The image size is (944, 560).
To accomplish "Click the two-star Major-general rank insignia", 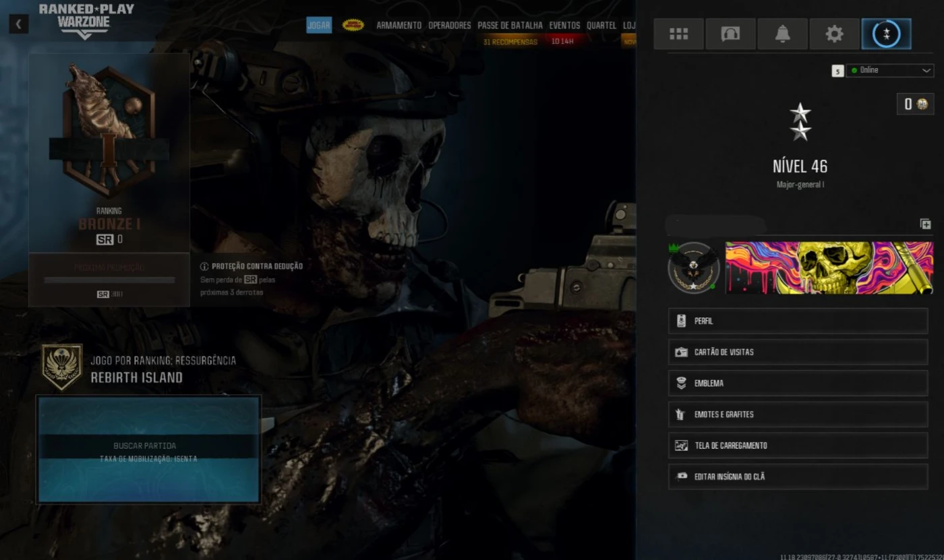I will coord(800,122).
